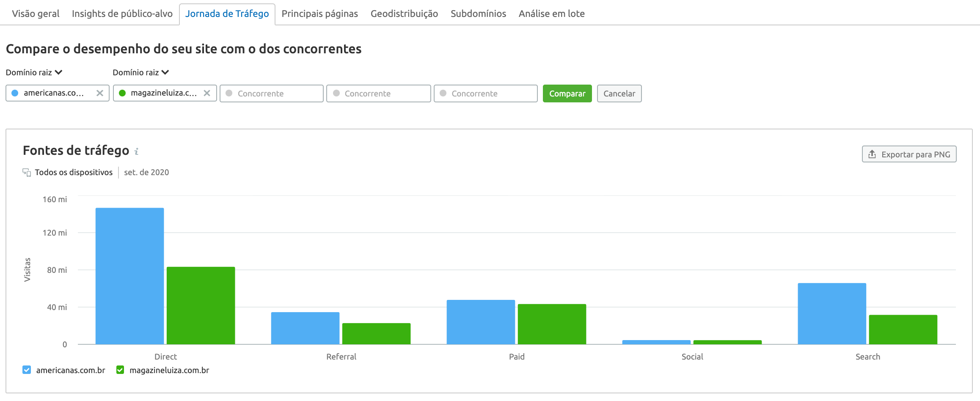Click green Social bar
980x401 pixels.
[727, 342]
